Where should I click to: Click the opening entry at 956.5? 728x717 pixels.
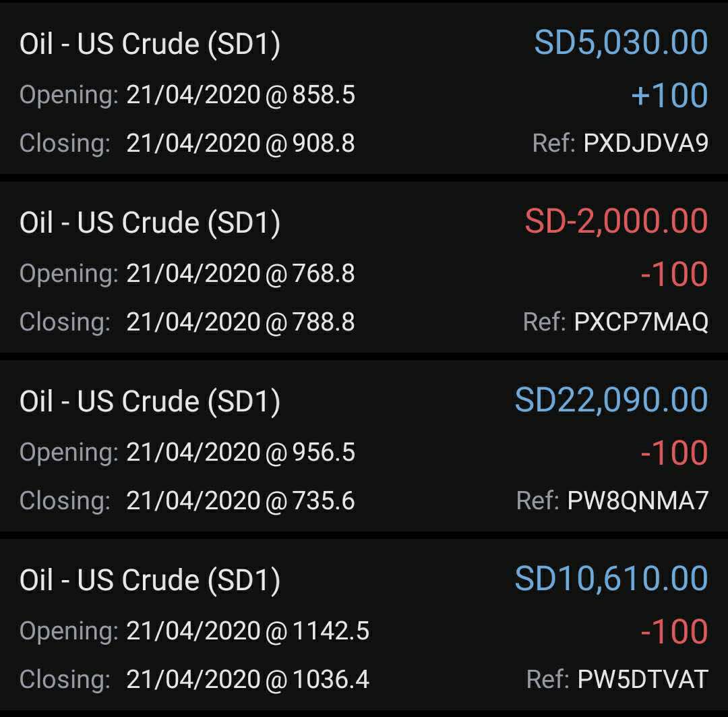pos(240,452)
